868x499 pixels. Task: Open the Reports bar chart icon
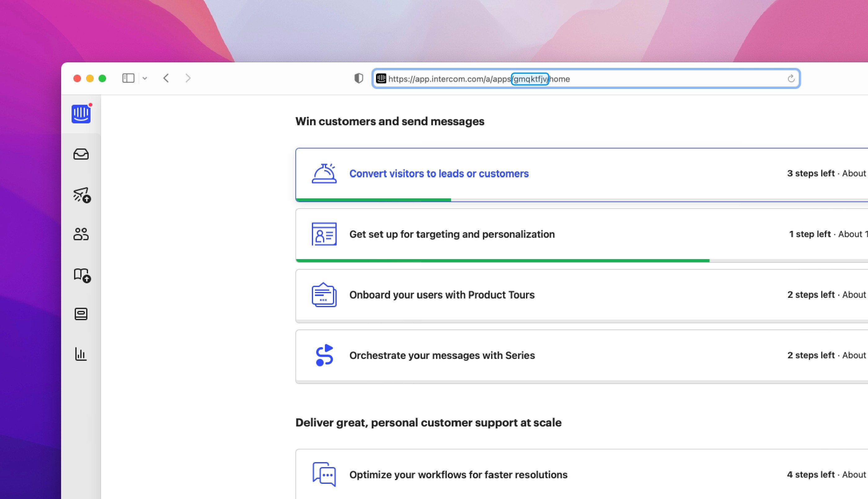click(81, 354)
